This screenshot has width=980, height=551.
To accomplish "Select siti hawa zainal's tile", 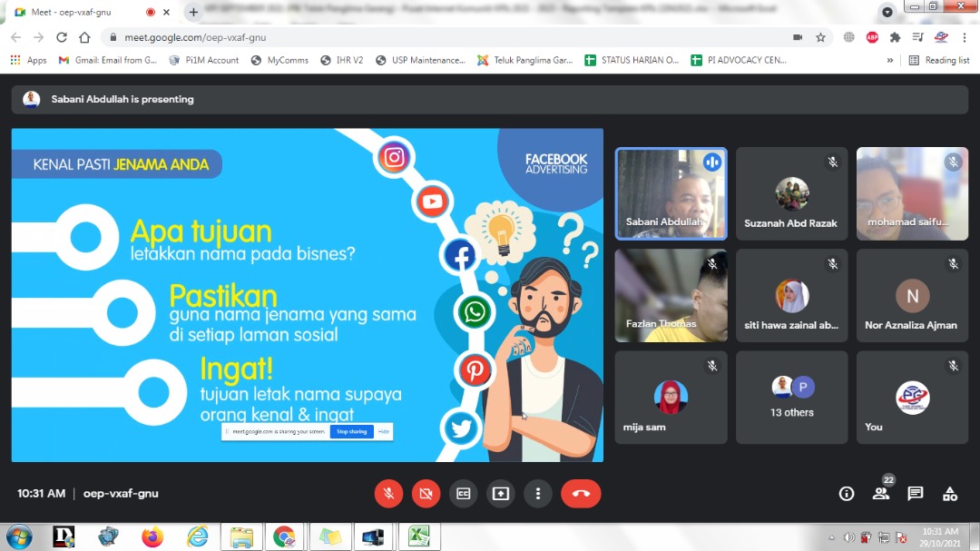I will pyautogui.click(x=792, y=296).
